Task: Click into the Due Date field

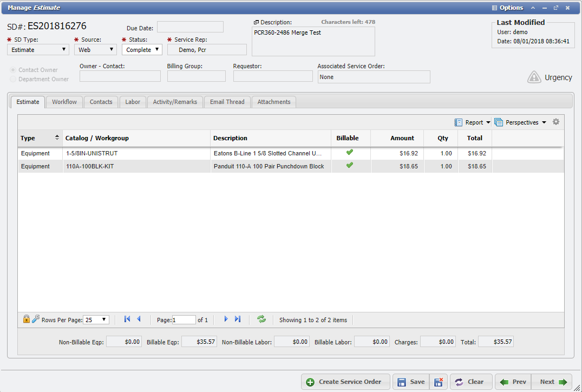Action: pos(190,28)
